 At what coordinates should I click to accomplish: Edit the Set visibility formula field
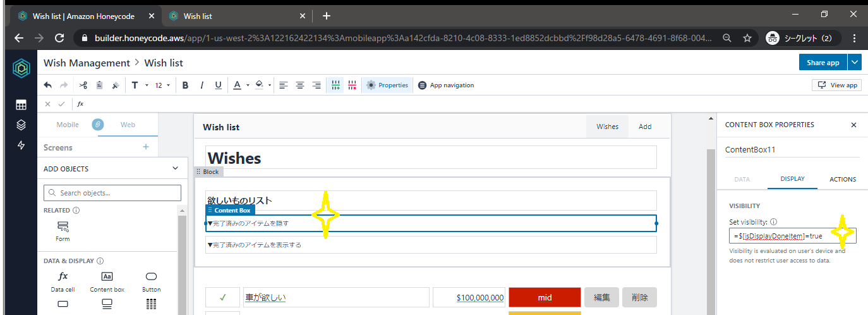tap(792, 235)
